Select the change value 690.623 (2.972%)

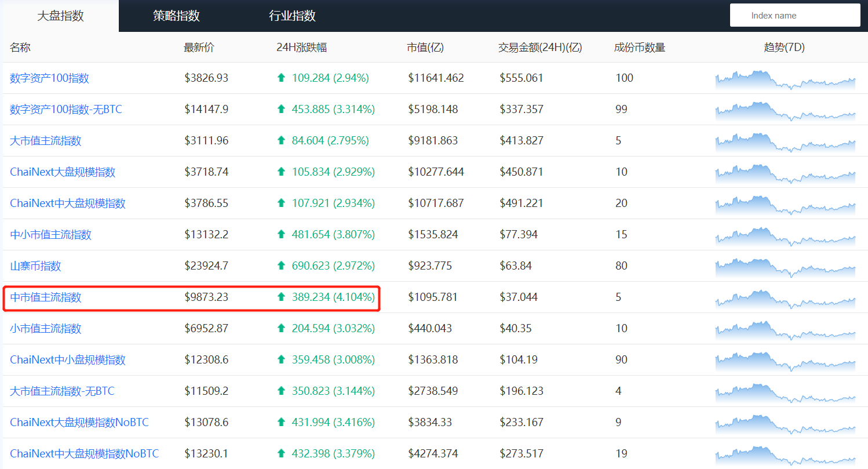pyautogui.click(x=333, y=266)
